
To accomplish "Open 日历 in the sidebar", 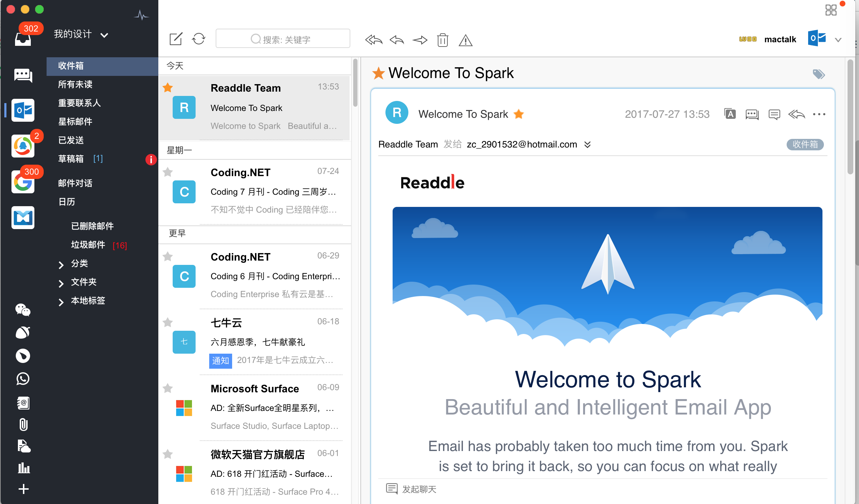I will (67, 202).
